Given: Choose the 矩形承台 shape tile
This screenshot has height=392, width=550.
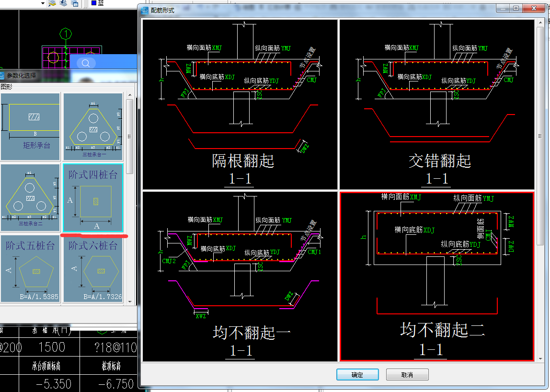Looking at the screenshot, I should point(30,127).
